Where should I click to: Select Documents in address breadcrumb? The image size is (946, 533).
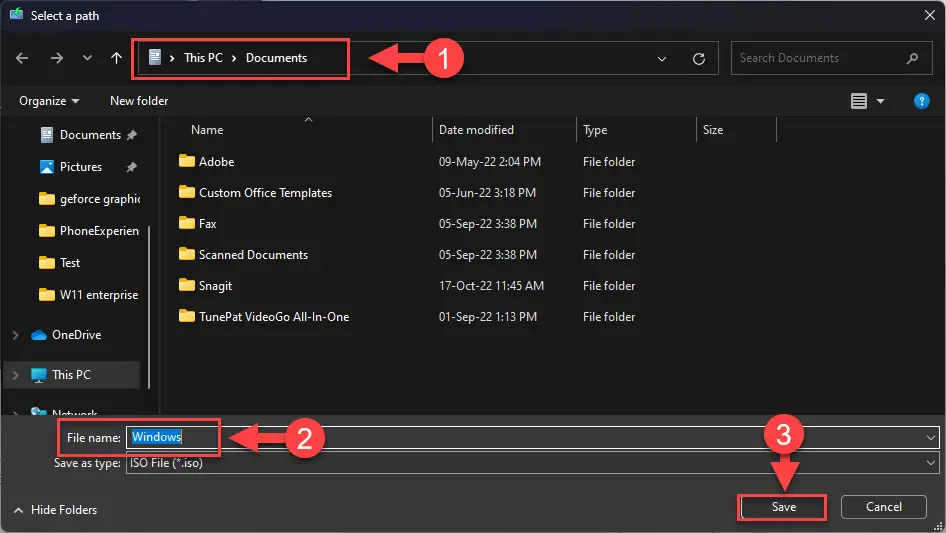tap(276, 58)
